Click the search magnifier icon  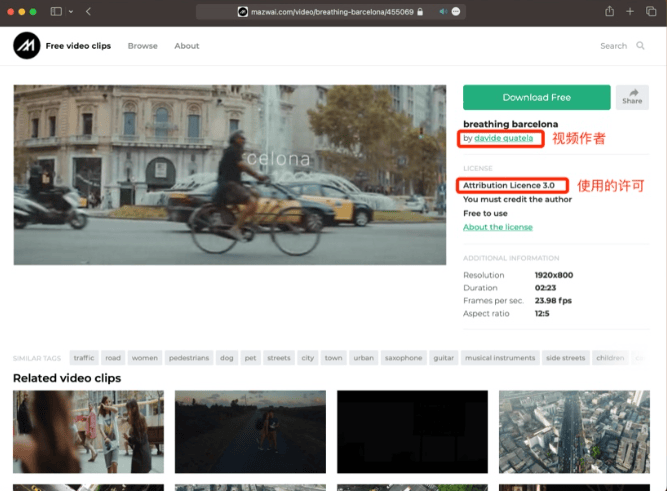pyautogui.click(x=640, y=46)
